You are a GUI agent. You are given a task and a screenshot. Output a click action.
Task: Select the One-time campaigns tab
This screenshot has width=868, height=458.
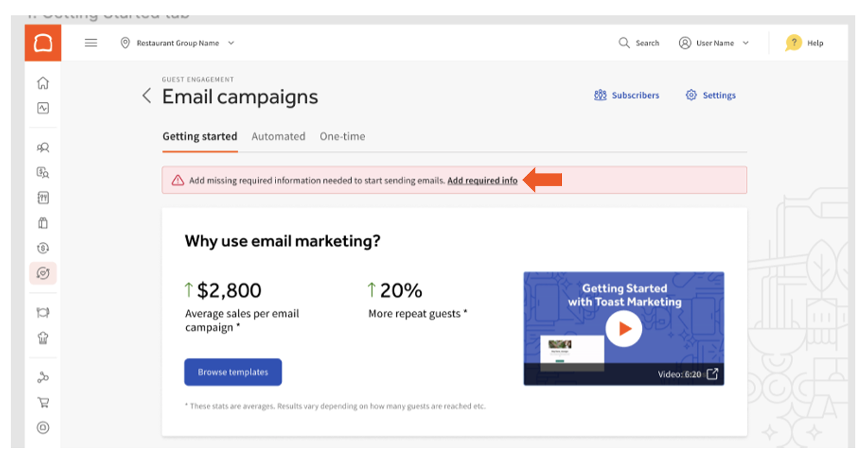coord(342,136)
